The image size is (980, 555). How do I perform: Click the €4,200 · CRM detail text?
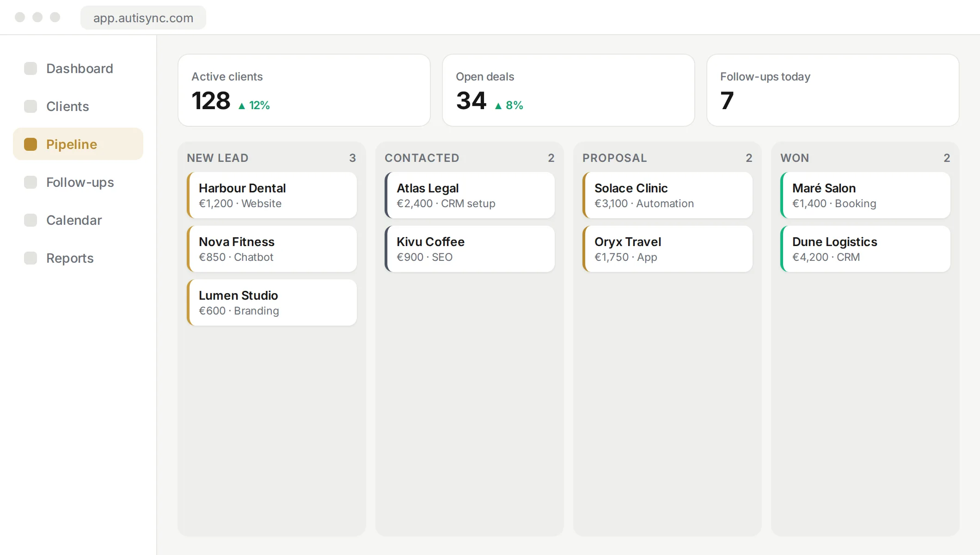point(826,257)
